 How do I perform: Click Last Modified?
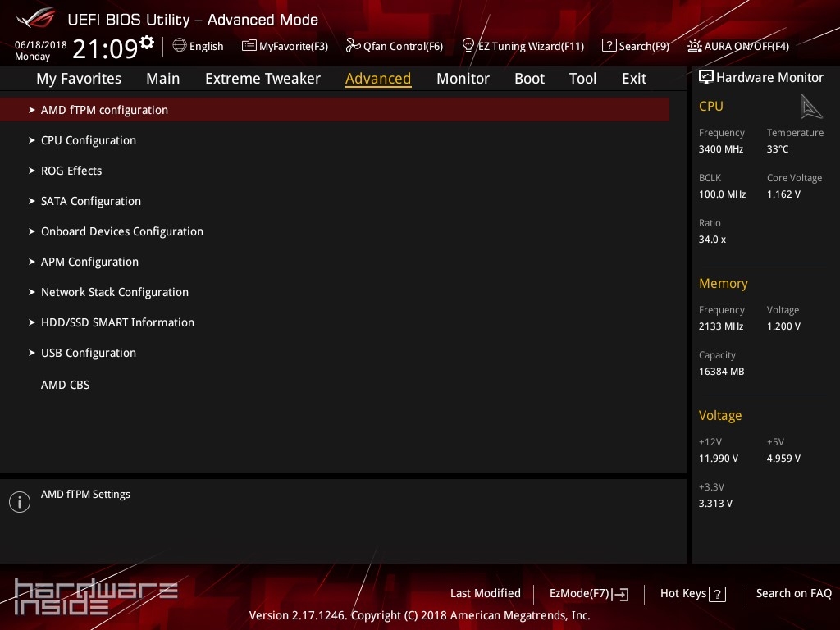(486, 594)
